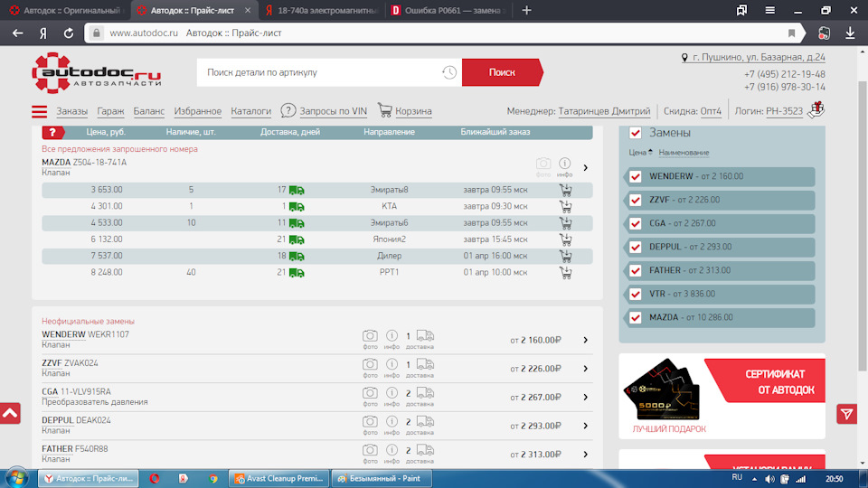Click manager name Татаринцев Дмитрий

[604, 111]
